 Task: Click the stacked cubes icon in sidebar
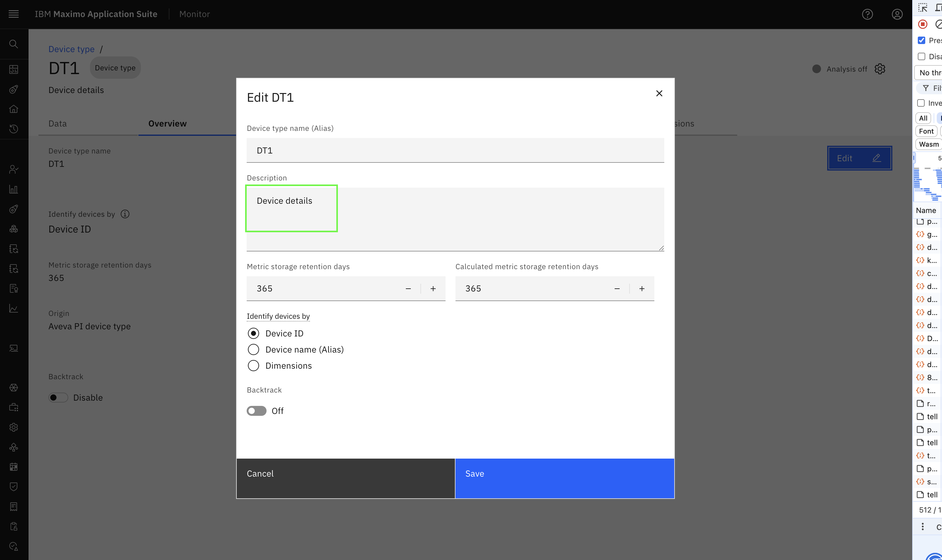(x=14, y=229)
